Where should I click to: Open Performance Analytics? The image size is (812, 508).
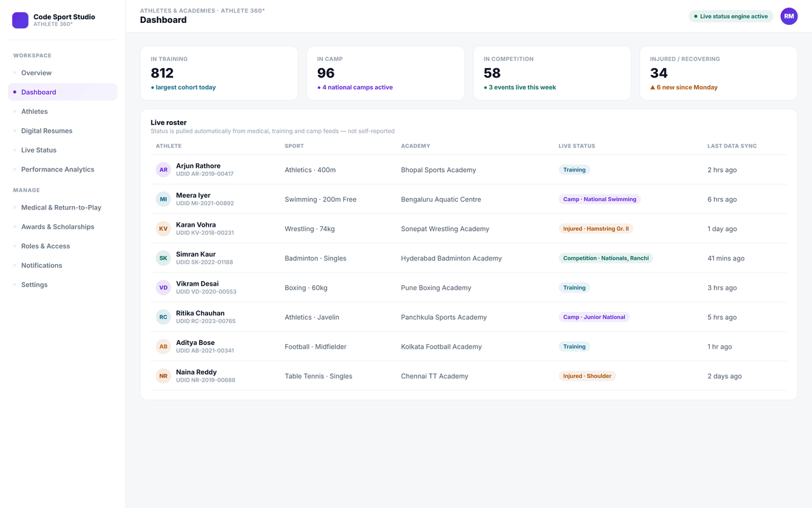(x=63, y=170)
